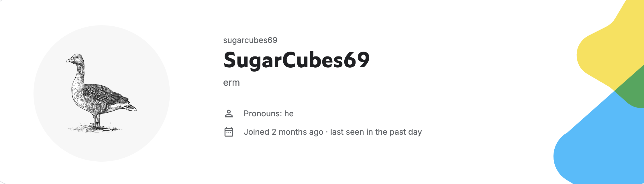
Task: Click "last seen in the past day"
Action: 376,132
